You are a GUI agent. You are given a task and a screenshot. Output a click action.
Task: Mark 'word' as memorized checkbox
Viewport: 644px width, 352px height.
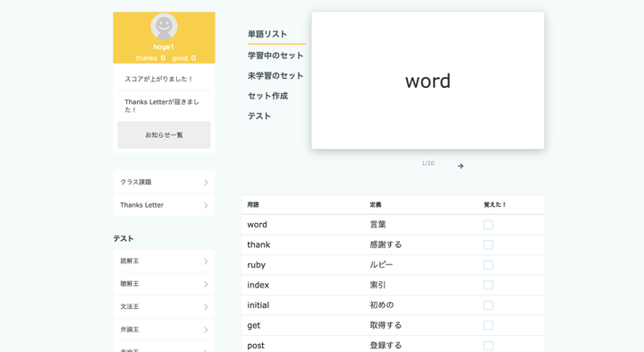click(488, 225)
